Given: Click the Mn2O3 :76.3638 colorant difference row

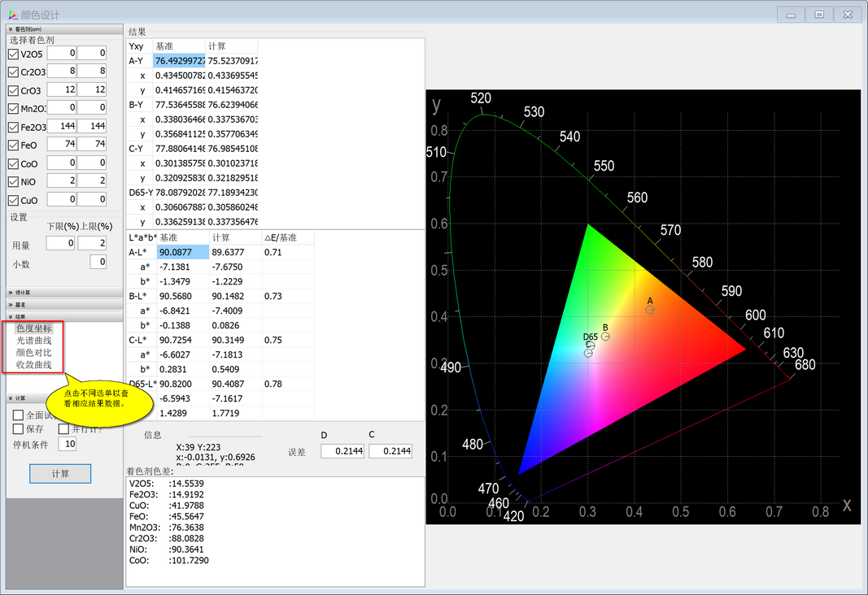Looking at the screenshot, I should coord(167,528).
